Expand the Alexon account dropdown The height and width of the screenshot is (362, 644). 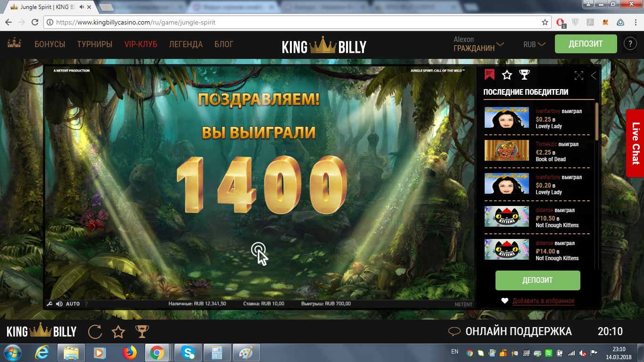[x=479, y=44]
